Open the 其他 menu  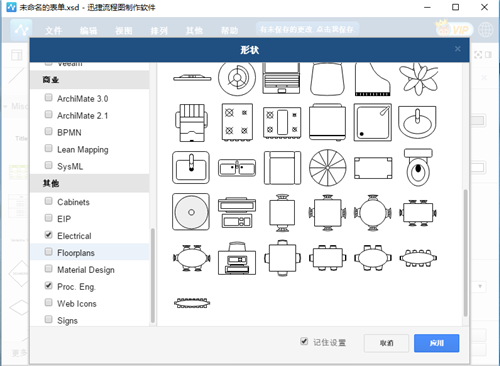tap(194, 31)
